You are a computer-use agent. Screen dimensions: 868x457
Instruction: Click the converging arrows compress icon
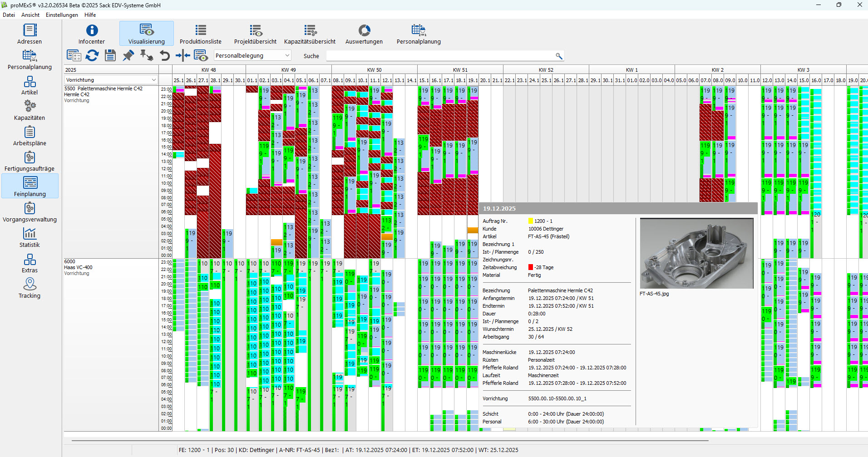(x=183, y=55)
